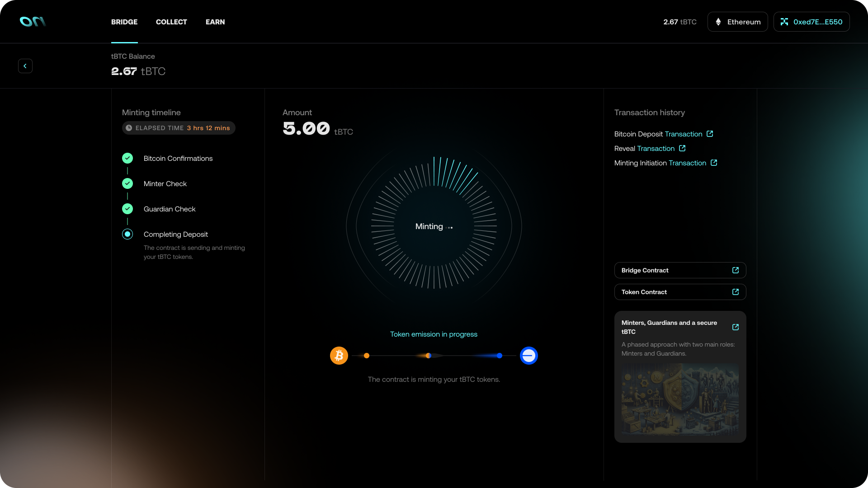Image resolution: width=868 pixels, height=488 pixels.
Task: Click external link icon beside Minting Initiation Transaction
Action: pos(714,163)
